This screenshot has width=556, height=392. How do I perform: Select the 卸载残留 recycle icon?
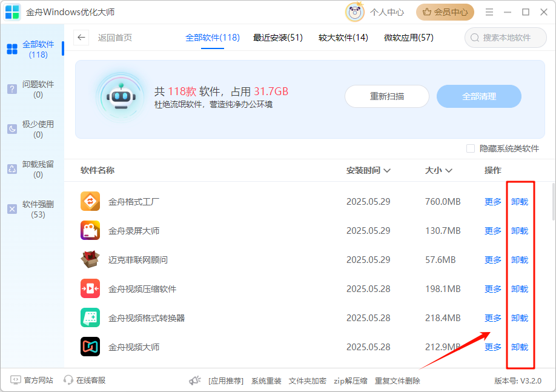(12, 169)
